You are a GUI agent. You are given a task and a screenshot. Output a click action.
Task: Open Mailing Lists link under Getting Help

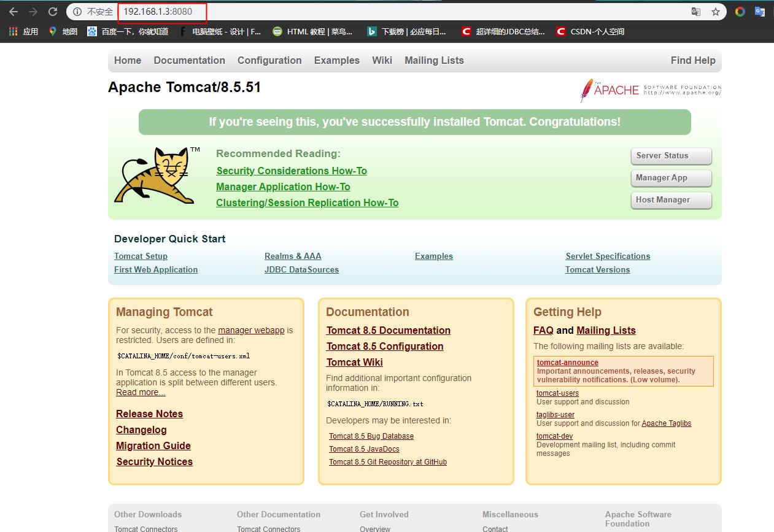tap(606, 330)
